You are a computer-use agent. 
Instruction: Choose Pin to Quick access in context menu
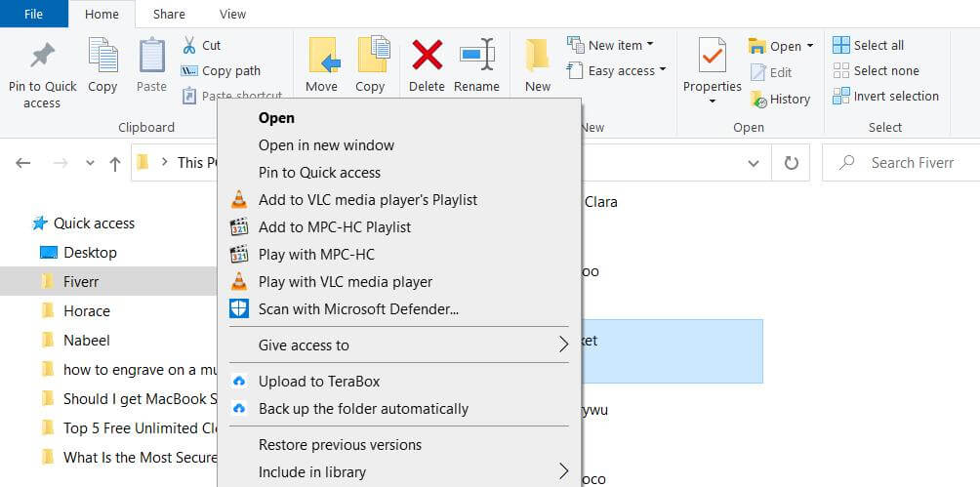pyautogui.click(x=399, y=173)
